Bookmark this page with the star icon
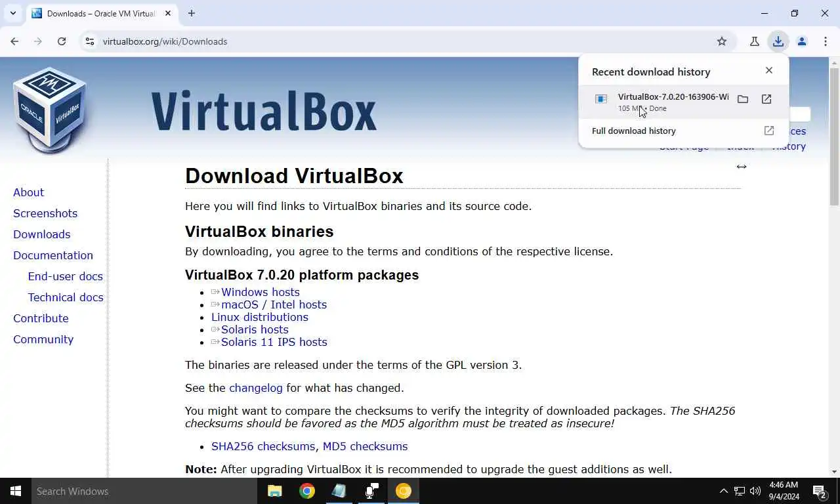This screenshot has height=504, width=840. coord(722,41)
